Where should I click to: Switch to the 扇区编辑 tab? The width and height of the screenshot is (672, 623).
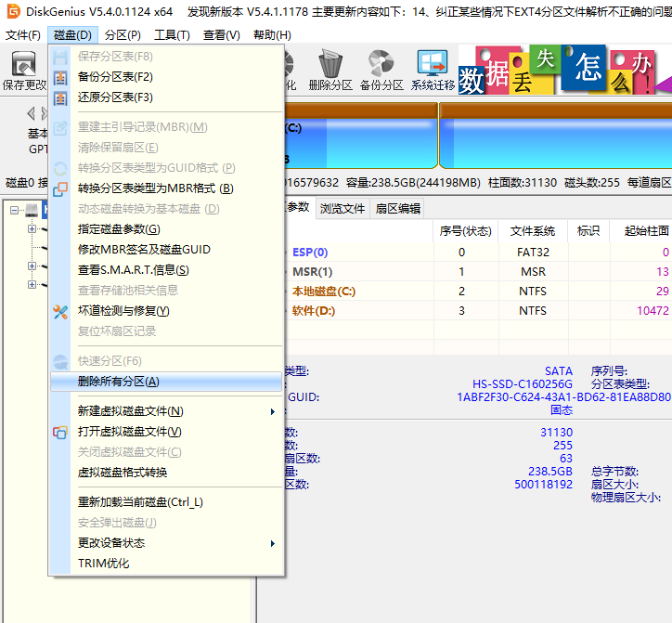[x=396, y=208]
